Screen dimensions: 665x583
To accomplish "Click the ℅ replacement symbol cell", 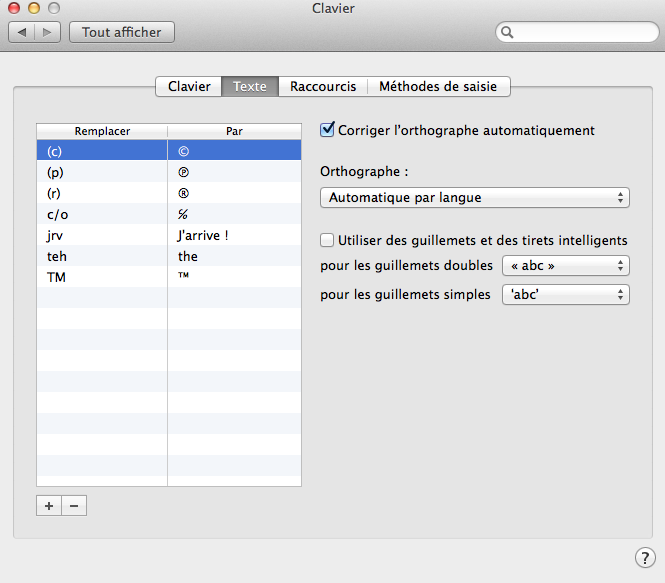I will 235,214.
